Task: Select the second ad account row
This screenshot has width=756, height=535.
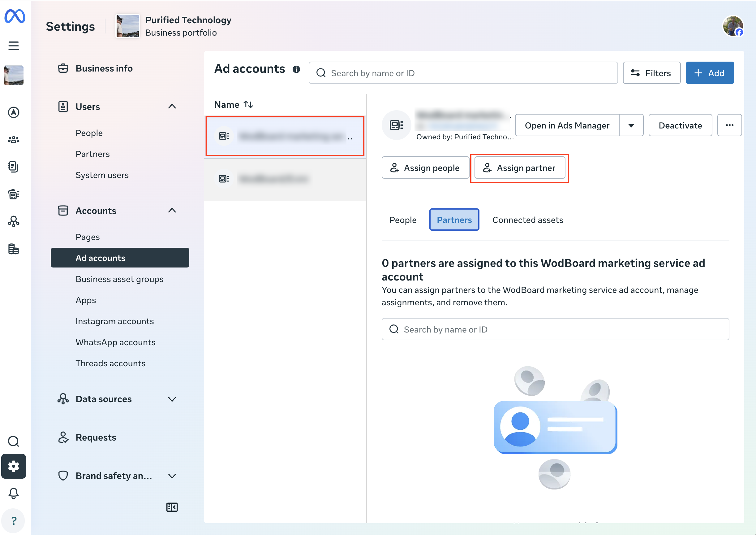Action: pos(285,179)
